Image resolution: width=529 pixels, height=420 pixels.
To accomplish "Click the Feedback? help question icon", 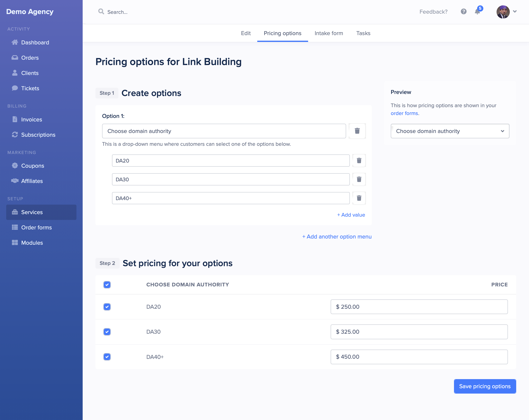I will coord(463,12).
